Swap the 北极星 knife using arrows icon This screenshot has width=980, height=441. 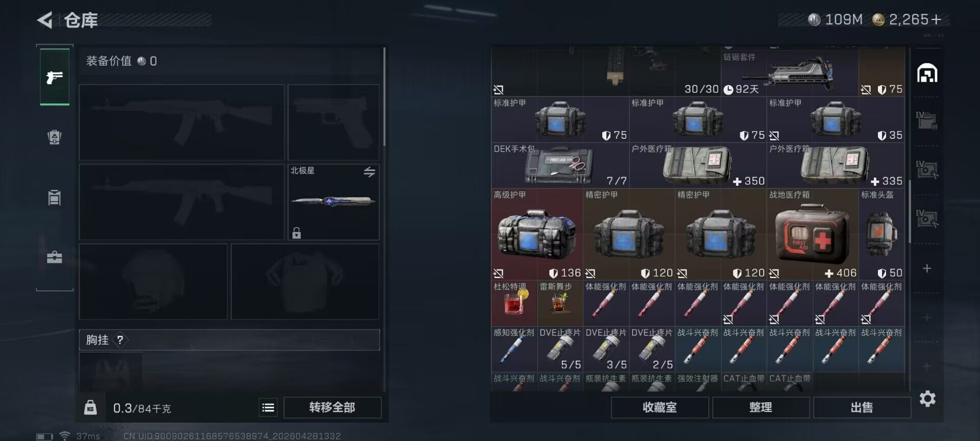369,172
